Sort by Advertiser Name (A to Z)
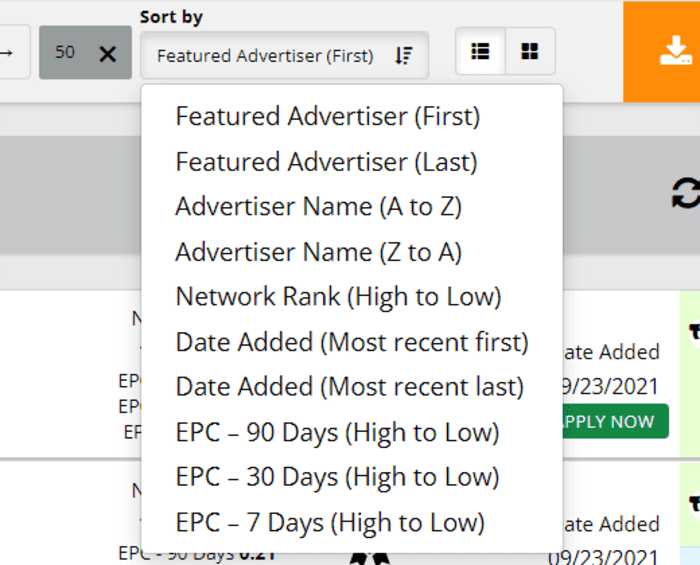 tap(318, 206)
